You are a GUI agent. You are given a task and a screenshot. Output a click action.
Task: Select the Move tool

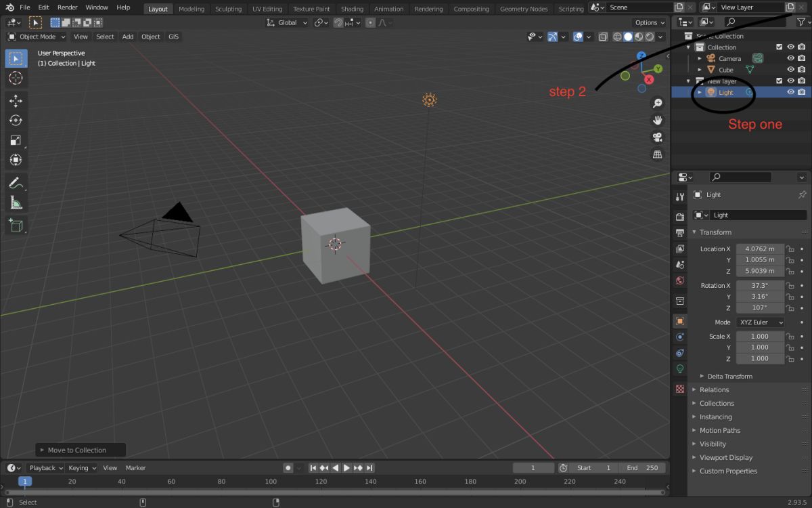[16, 101]
